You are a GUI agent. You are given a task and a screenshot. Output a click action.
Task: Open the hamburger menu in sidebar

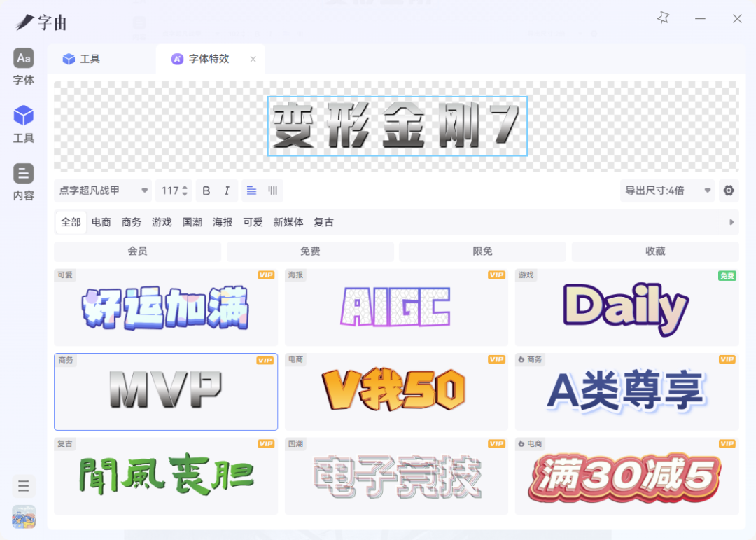click(x=24, y=486)
